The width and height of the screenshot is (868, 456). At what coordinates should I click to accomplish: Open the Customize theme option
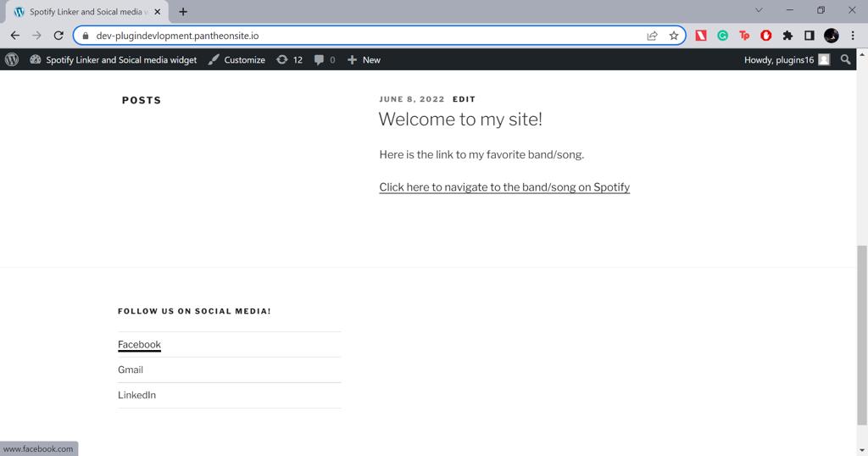(236, 59)
